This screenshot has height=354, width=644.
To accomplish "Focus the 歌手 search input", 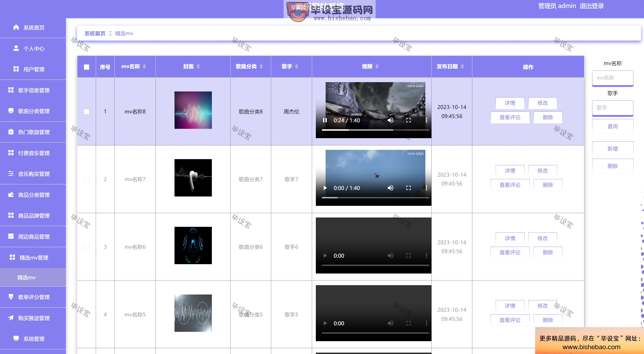I will point(612,108).
